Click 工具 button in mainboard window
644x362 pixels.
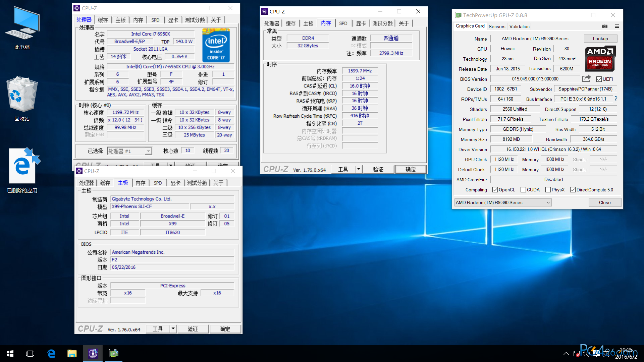(x=158, y=329)
